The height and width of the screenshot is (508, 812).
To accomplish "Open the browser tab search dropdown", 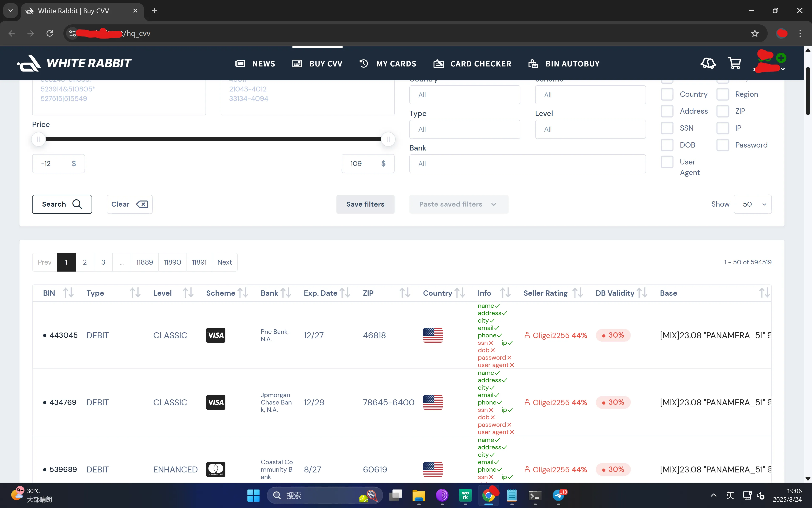I will tap(10, 11).
